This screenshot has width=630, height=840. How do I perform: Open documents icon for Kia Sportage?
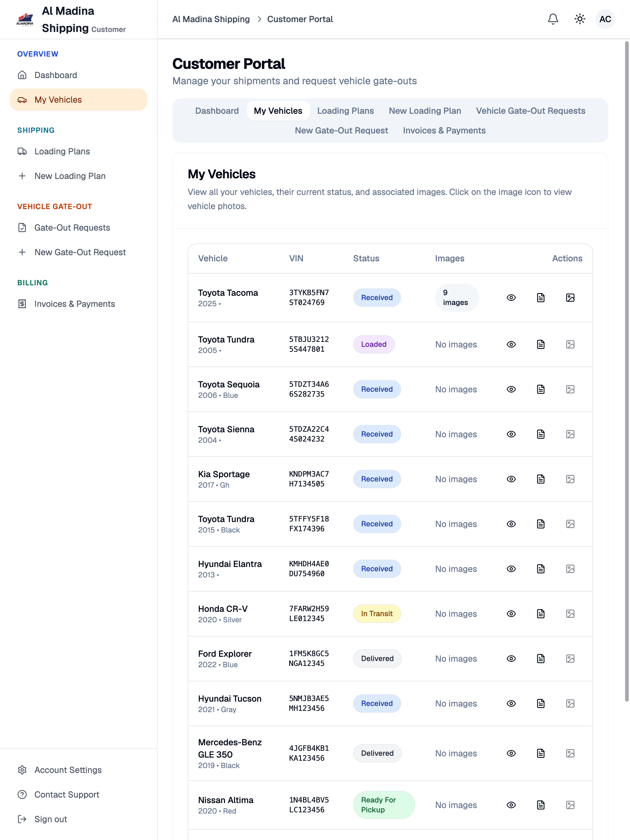(x=541, y=479)
